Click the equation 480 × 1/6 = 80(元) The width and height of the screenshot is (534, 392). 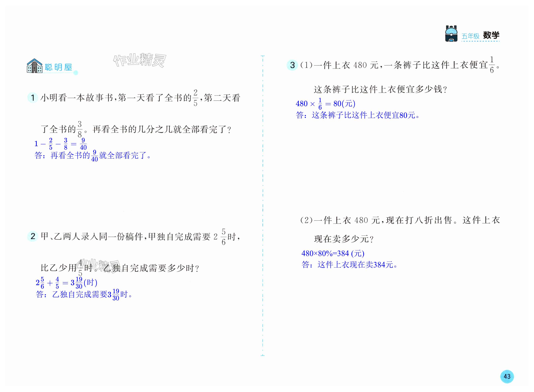click(x=325, y=104)
